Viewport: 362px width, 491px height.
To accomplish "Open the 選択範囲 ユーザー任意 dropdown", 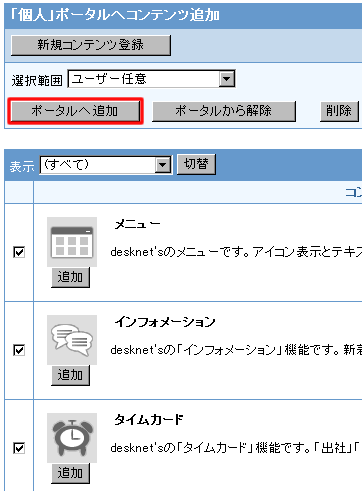I will [x=152, y=79].
